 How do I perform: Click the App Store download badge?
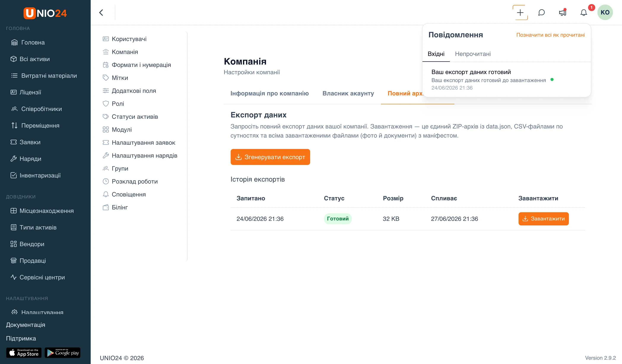24,353
